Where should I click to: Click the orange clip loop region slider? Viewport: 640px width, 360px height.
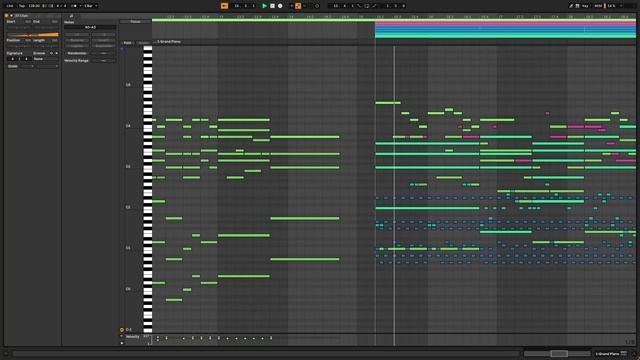(33, 35)
